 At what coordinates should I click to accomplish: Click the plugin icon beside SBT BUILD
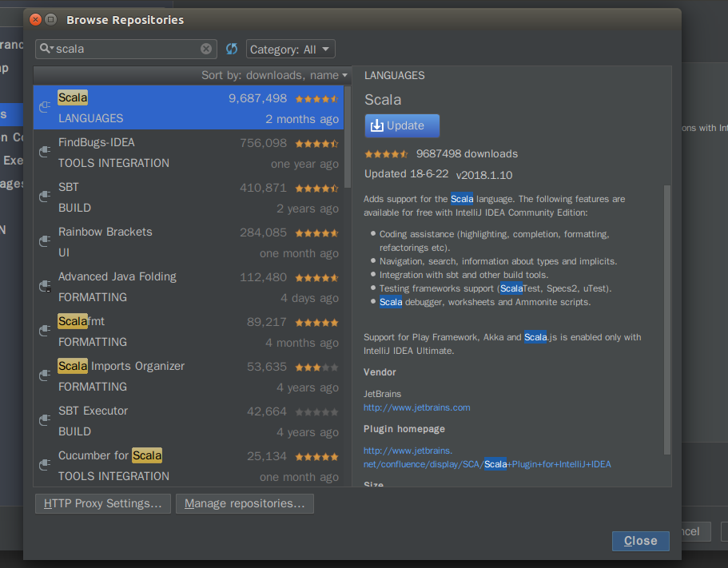coord(45,197)
